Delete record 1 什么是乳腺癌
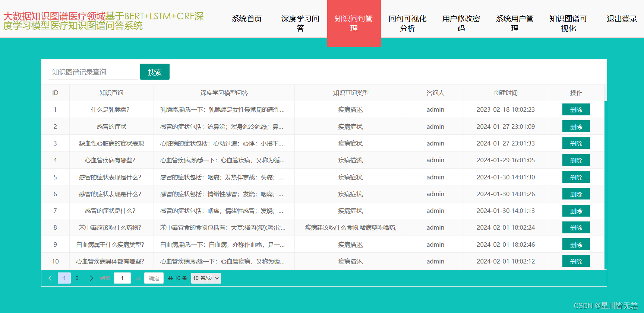This screenshot has height=313, width=644. click(576, 110)
